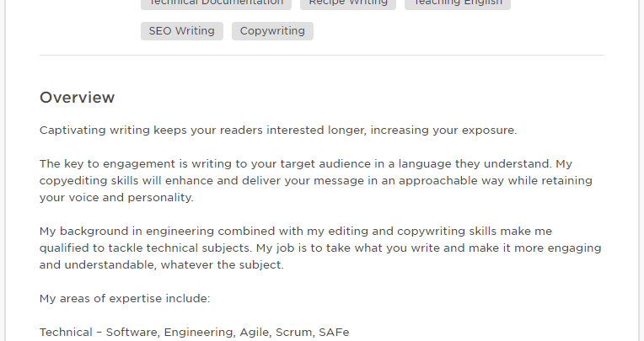Click the 'My areas of expertise include' line
Screen dimensions: 644x341
125,299
